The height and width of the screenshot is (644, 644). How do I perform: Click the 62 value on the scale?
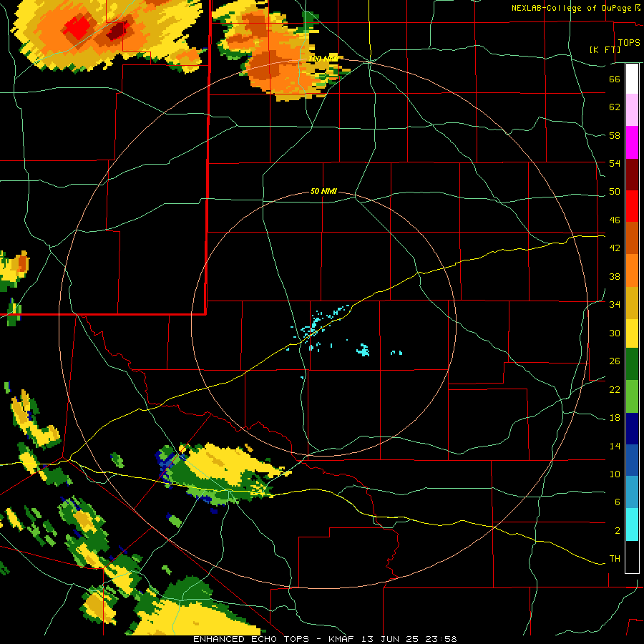(x=615, y=107)
